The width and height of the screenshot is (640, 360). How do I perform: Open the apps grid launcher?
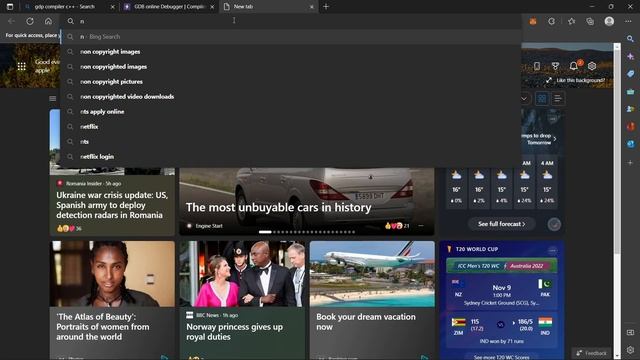coord(22,66)
